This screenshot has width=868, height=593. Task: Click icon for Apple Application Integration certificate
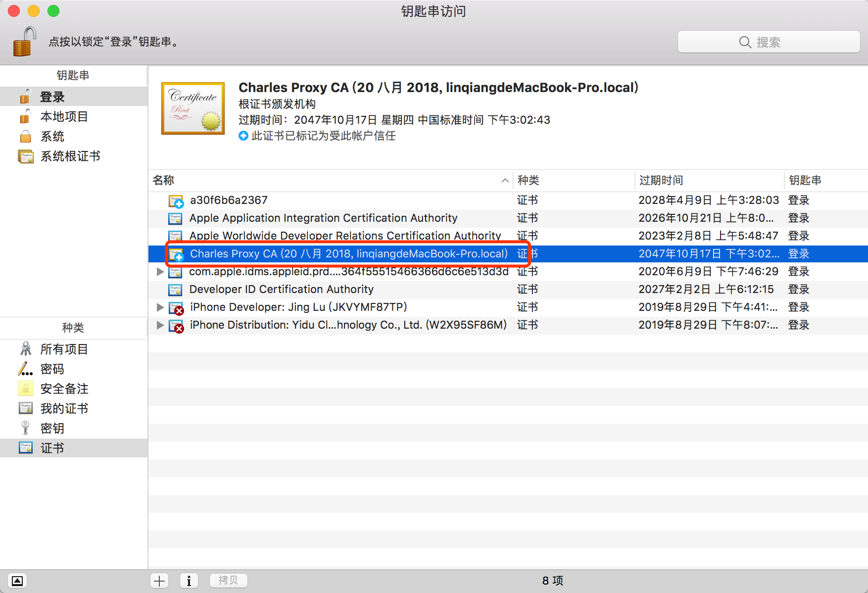(x=175, y=218)
